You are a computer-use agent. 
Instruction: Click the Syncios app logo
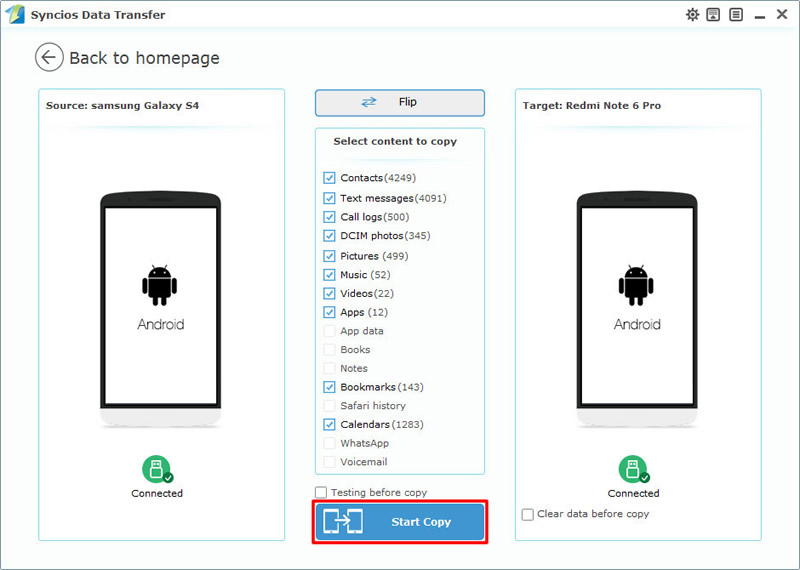pos(15,14)
